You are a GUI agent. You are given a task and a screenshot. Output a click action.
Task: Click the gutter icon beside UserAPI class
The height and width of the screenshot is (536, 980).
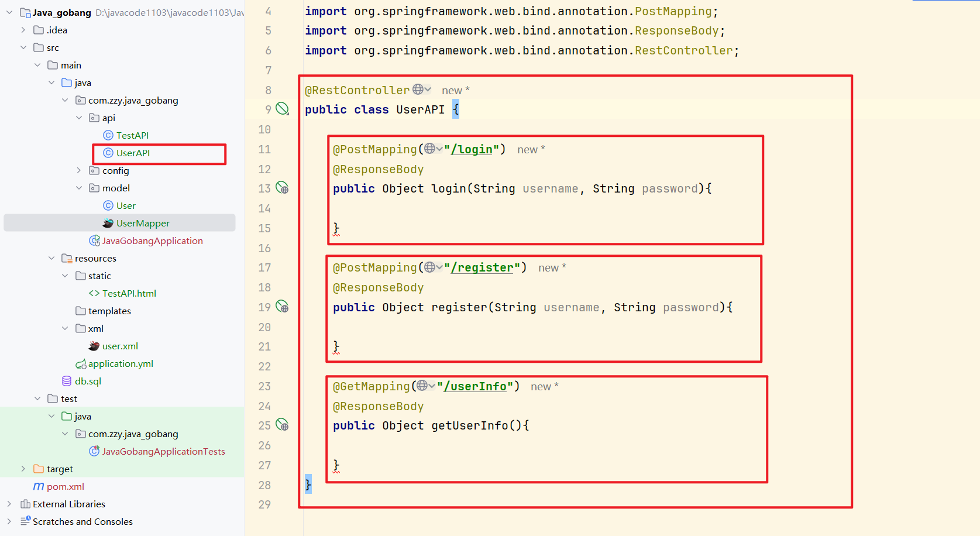click(x=282, y=108)
